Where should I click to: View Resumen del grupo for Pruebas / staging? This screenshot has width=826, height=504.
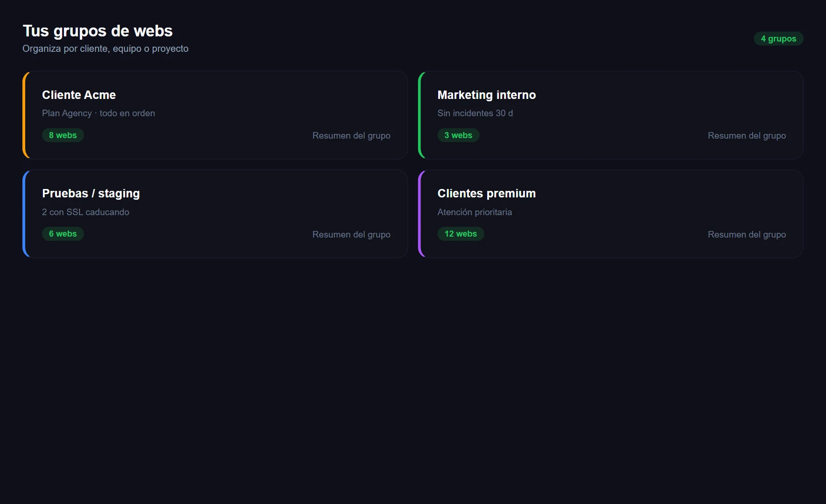351,235
